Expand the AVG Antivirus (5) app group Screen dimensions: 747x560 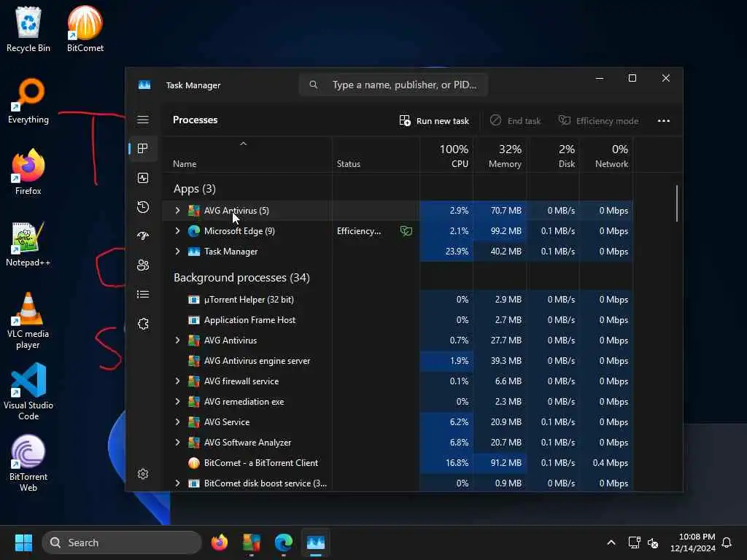tap(177, 211)
